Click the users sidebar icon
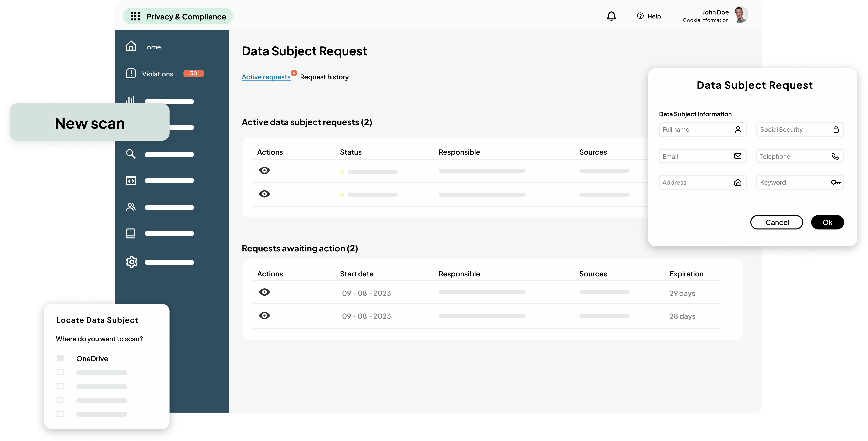This screenshot has height=441, width=868. (131, 207)
